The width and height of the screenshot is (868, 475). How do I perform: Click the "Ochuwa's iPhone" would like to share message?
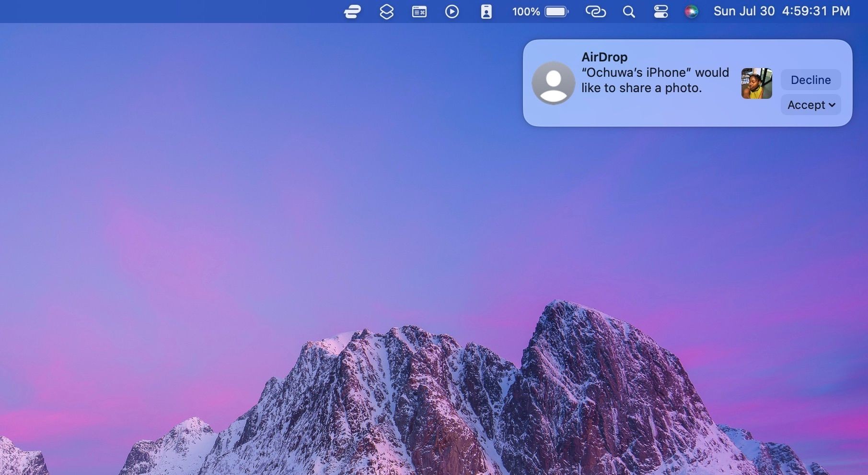pyautogui.click(x=655, y=80)
